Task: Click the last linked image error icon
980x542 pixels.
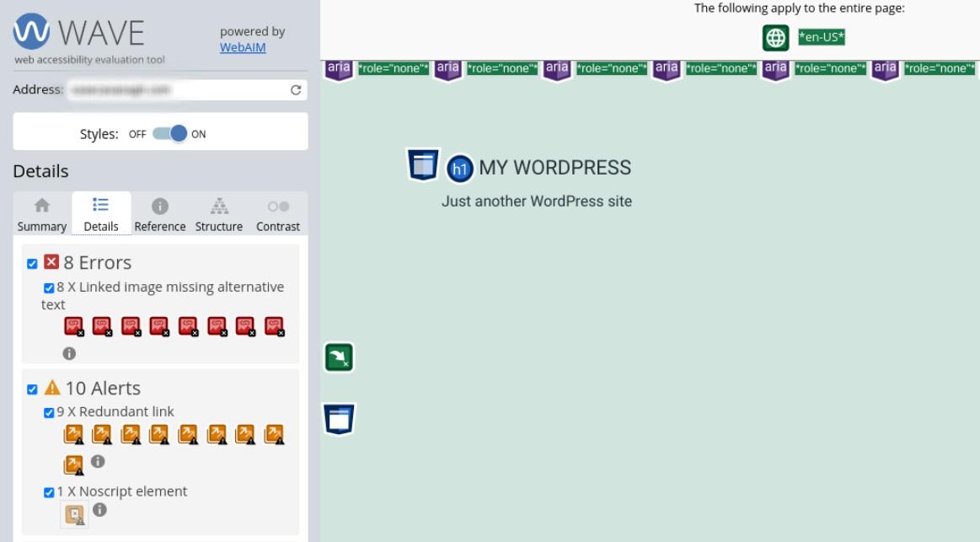Action: point(275,326)
